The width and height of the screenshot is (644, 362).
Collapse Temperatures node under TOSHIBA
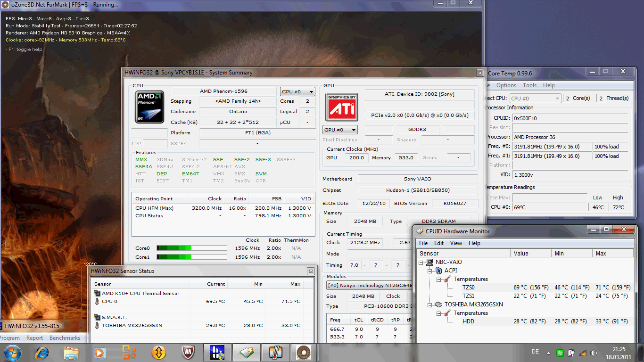pos(439,313)
